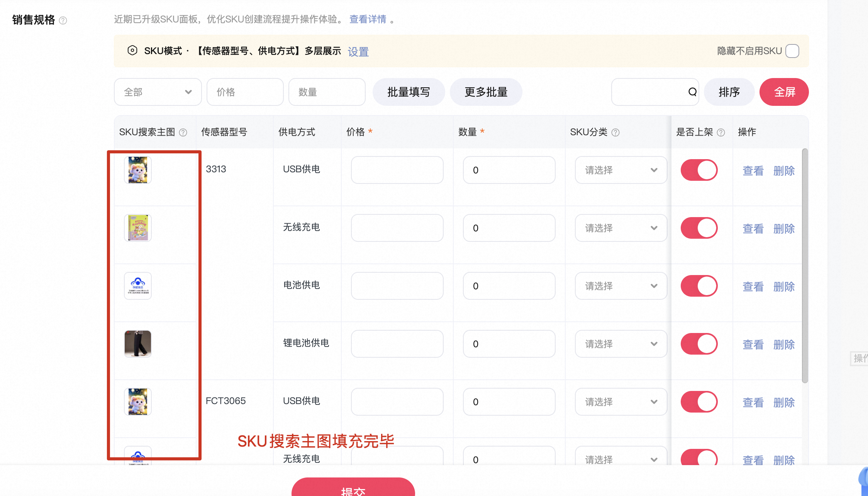
Task: Click price field for 3313 USB供电
Action: [397, 170]
